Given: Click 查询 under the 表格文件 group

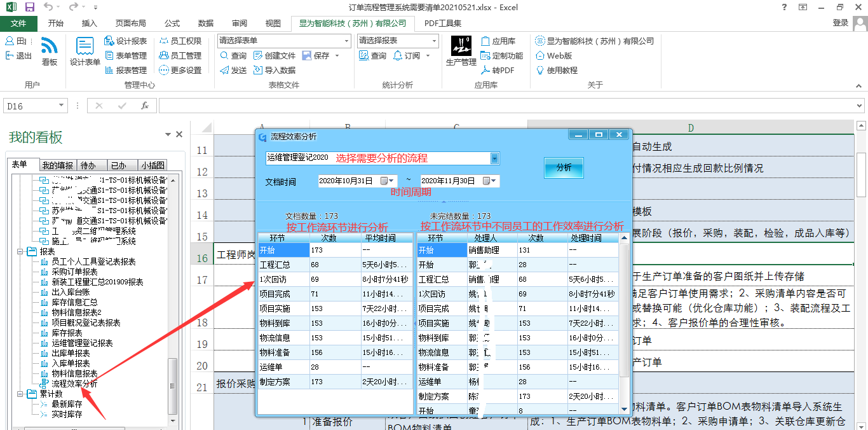Looking at the screenshot, I should pyautogui.click(x=233, y=55).
